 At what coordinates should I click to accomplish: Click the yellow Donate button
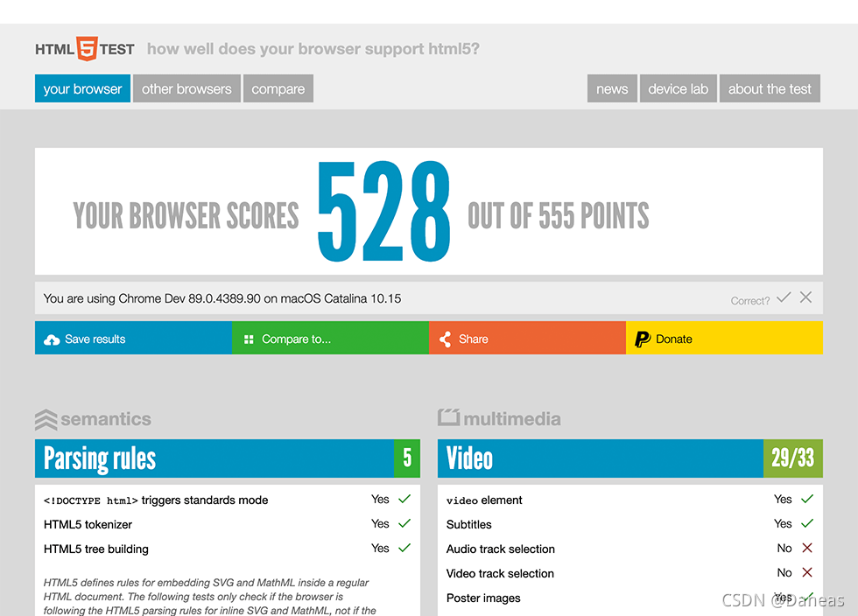(725, 338)
